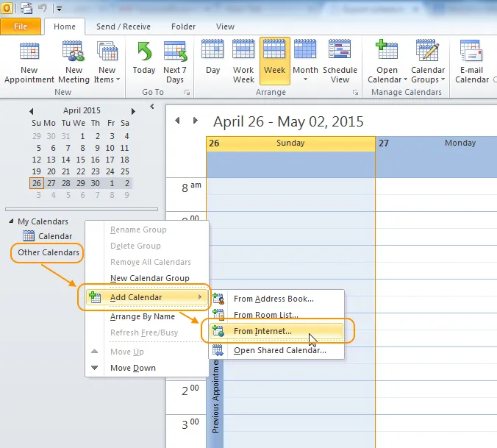Select the Week view button
Viewport: 497px width, 448px height.
[274, 62]
